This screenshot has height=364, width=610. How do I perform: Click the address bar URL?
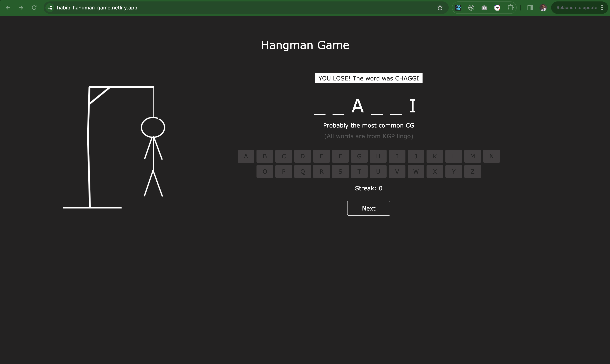[97, 8]
